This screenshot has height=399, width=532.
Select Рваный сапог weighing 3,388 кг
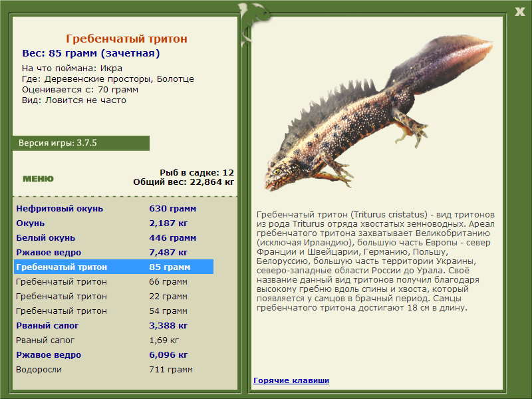[114, 325]
